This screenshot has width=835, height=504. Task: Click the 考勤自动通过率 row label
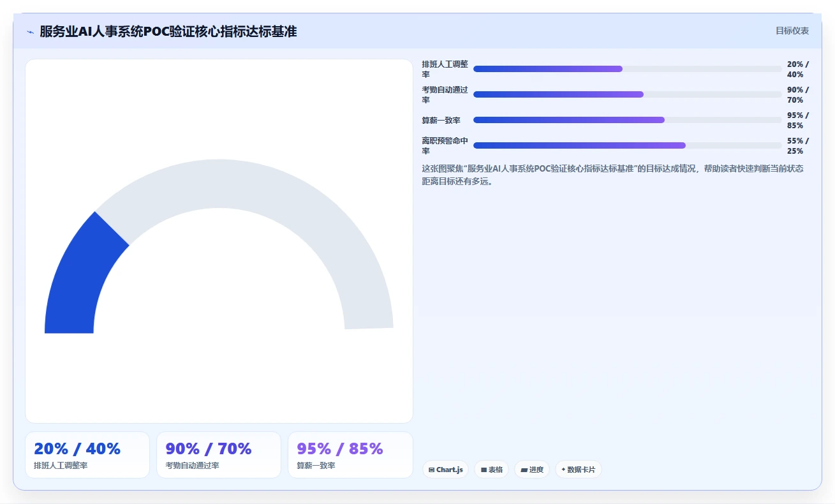(445, 95)
